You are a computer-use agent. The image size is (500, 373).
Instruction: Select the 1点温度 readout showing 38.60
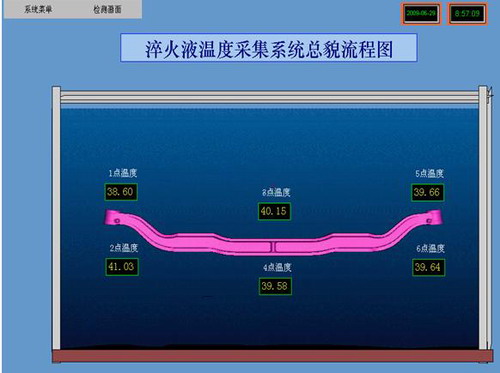point(121,192)
